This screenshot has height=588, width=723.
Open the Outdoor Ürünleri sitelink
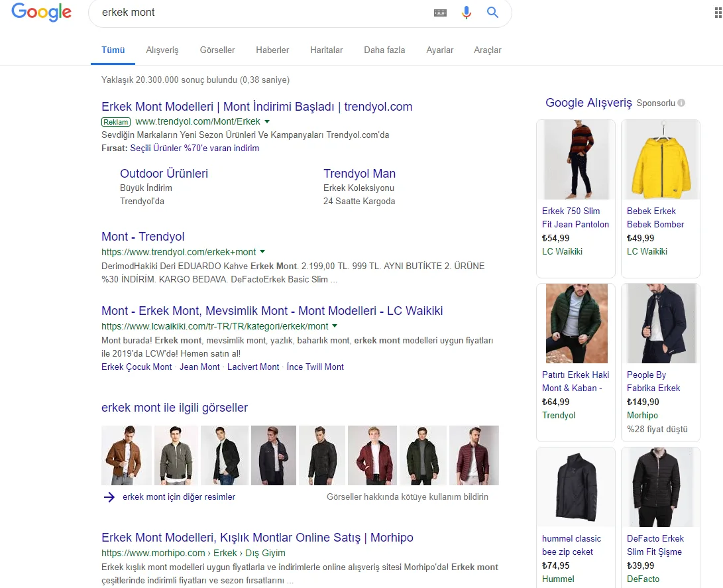tap(164, 174)
